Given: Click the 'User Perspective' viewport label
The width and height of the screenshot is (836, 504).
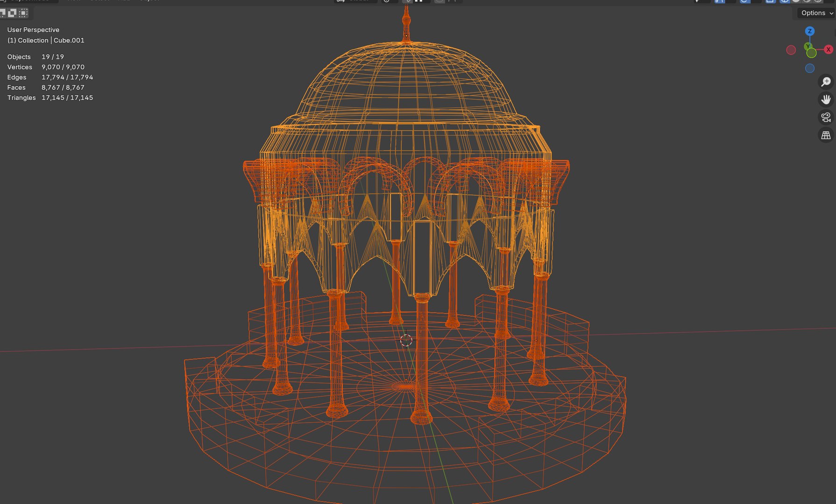Looking at the screenshot, I should [x=33, y=30].
